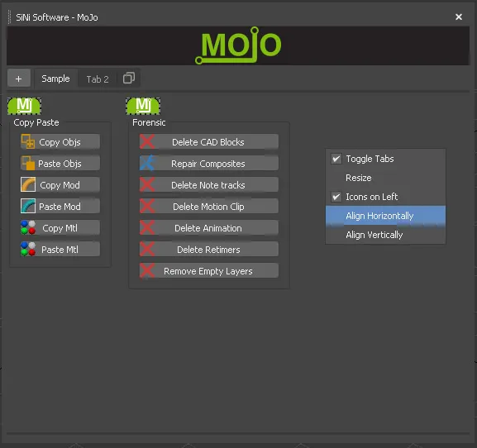This screenshot has height=448, width=477.
Task: Run Remove Empty Layers
Action: point(209,270)
